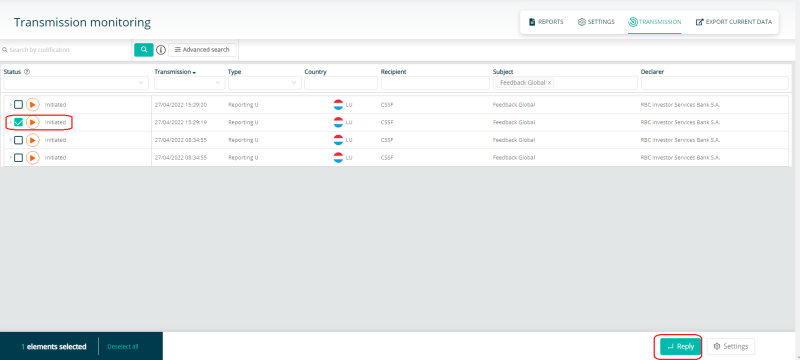Open the Reports tab
This screenshot has height=360, width=800.
click(x=546, y=22)
